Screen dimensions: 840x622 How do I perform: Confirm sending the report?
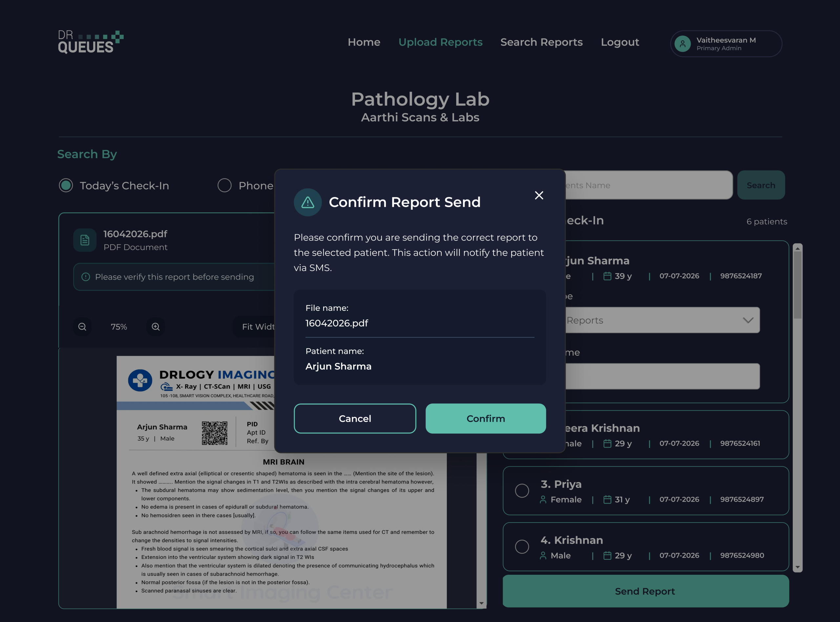click(x=486, y=418)
